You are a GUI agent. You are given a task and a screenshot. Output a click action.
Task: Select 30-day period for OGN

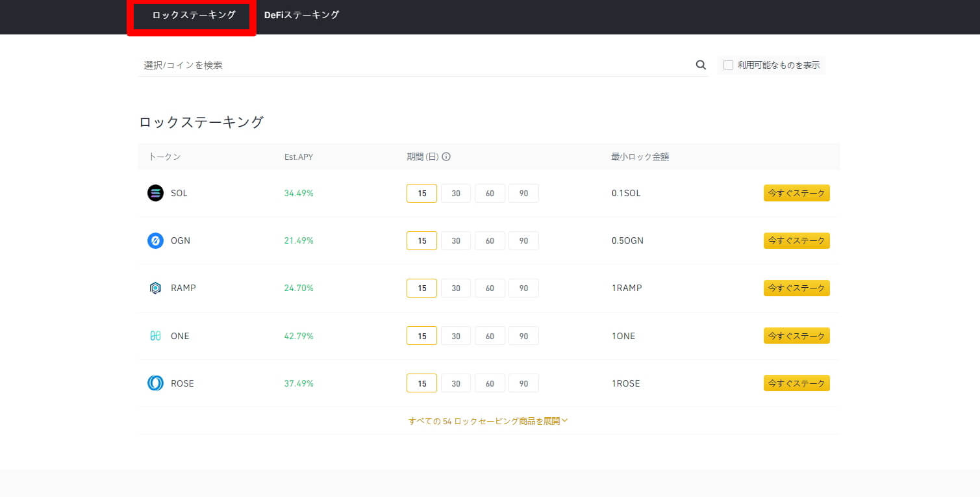pyautogui.click(x=456, y=241)
